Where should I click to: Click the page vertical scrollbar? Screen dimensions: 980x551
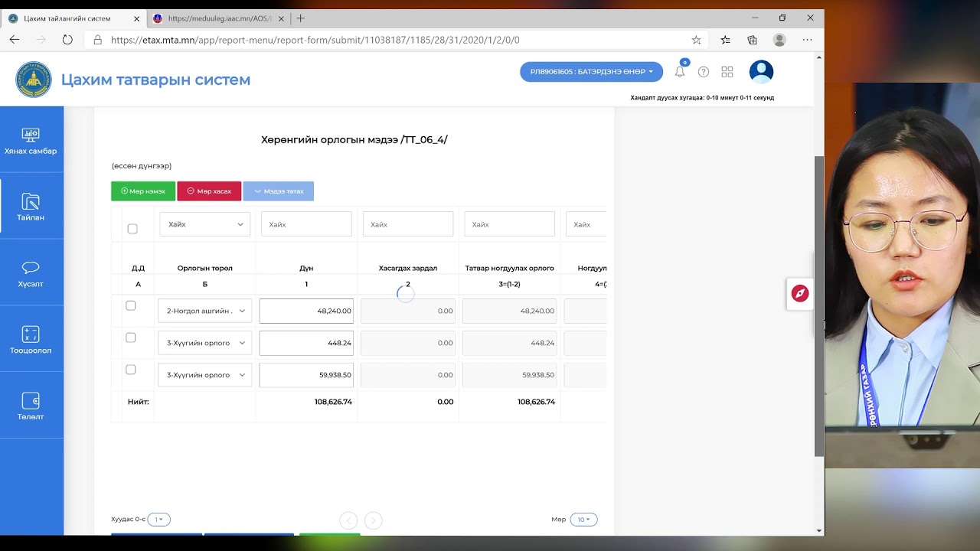[819, 306]
